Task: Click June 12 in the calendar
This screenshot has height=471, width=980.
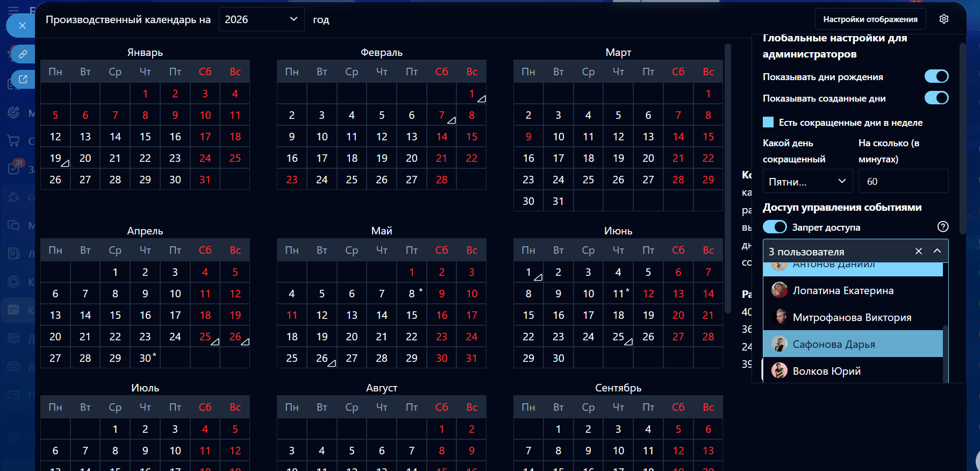Action: tap(648, 294)
